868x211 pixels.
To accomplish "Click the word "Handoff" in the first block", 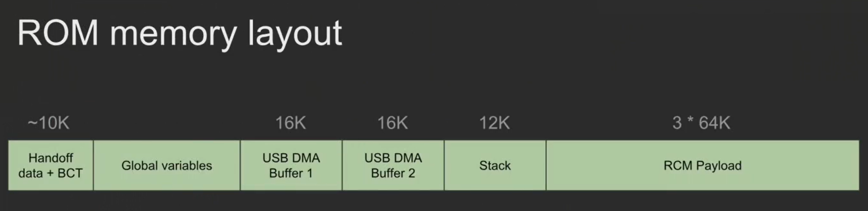I will (51, 158).
